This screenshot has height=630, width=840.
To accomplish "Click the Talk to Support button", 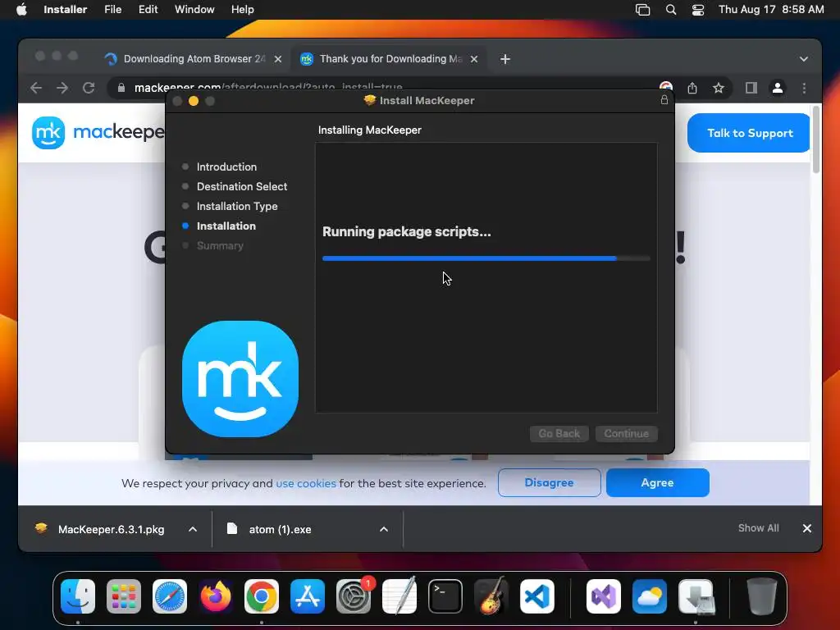I will [749, 133].
